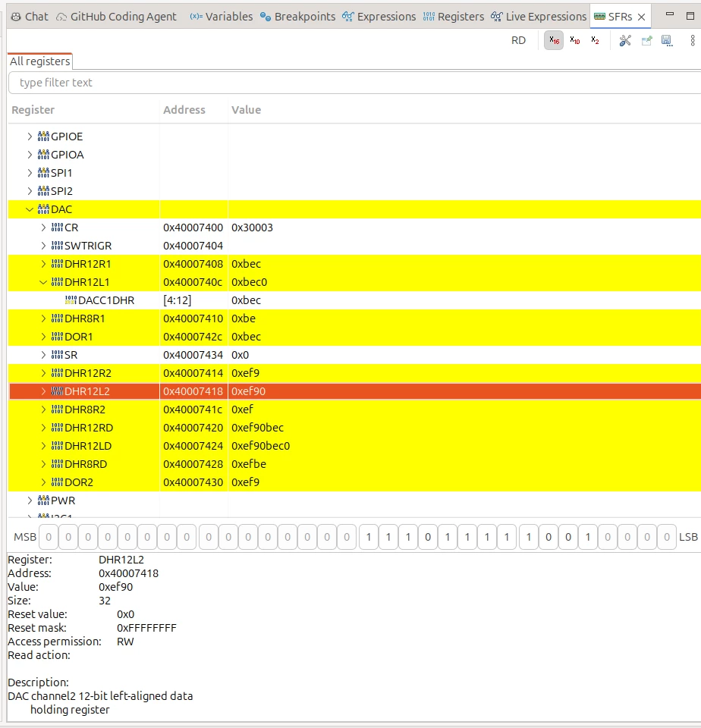Switch to the Variables tab

point(221,17)
